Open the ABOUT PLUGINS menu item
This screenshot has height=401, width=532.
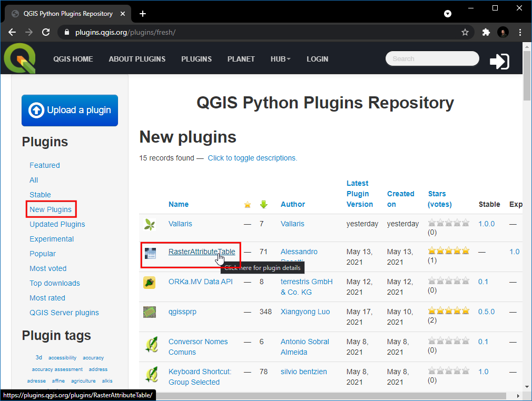pos(137,59)
